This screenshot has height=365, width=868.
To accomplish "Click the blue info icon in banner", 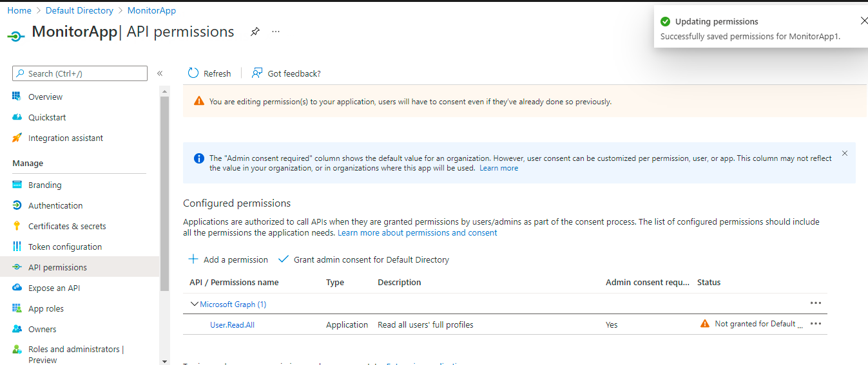I will [x=199, y=158].
